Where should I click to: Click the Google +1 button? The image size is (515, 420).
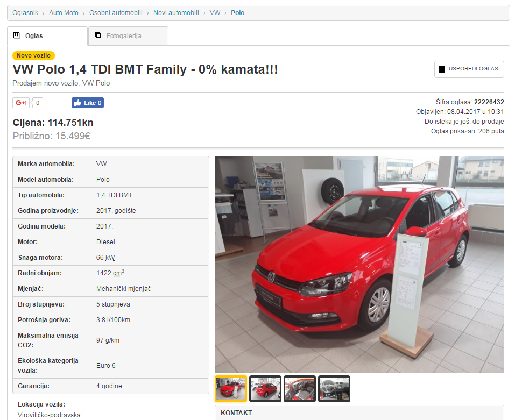pyautogui.click(x=22, y=103)
